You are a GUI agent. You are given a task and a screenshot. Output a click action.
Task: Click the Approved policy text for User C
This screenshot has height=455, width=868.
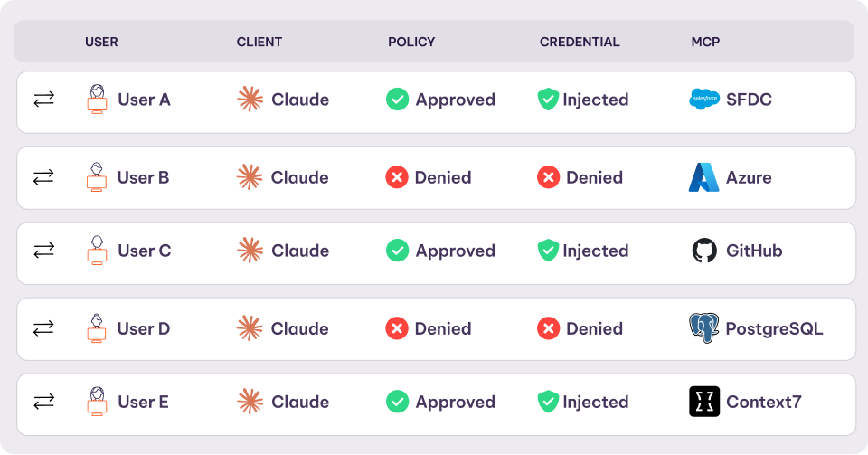point(455,251)
